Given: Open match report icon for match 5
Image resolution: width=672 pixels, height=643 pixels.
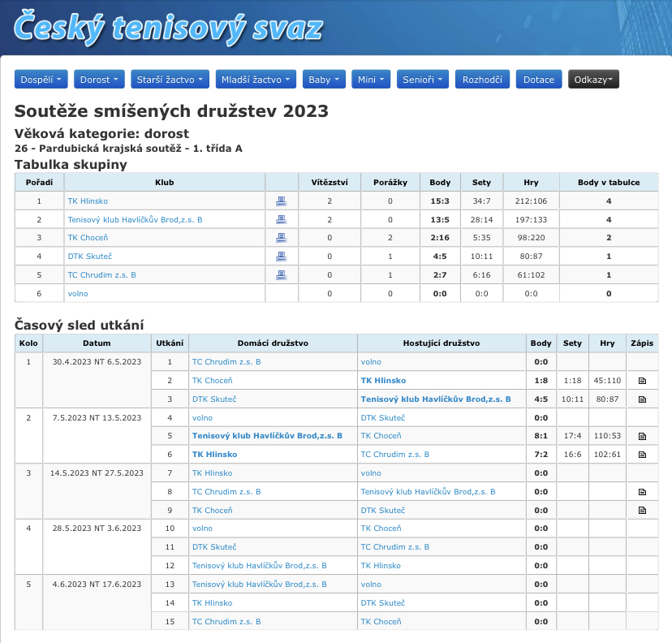Looking at the screenshot, I should [642, 436].
